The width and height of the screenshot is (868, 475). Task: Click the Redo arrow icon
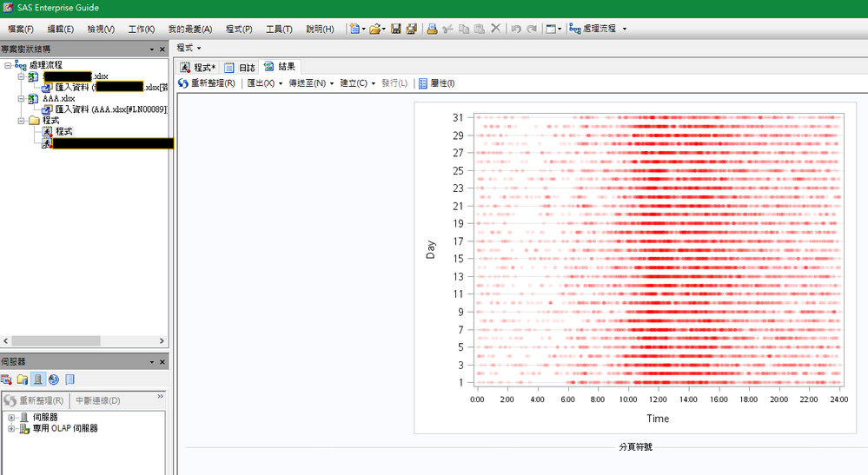click(532, 29)
